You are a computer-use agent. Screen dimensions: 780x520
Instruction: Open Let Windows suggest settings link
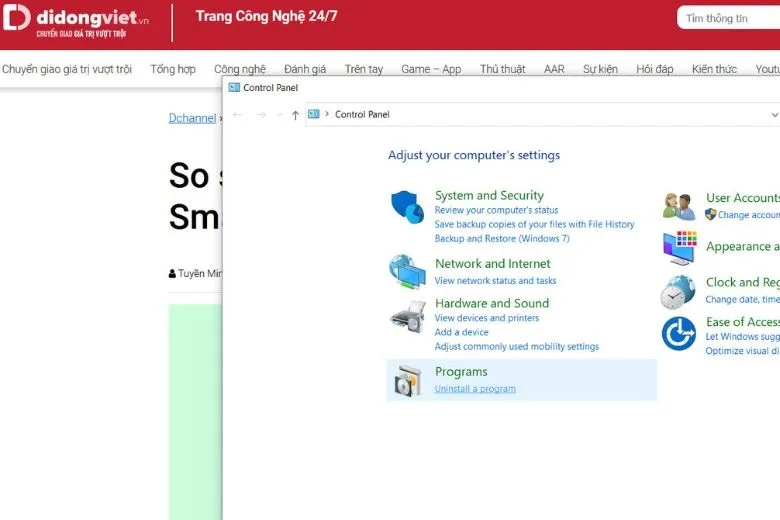point(742,336)
